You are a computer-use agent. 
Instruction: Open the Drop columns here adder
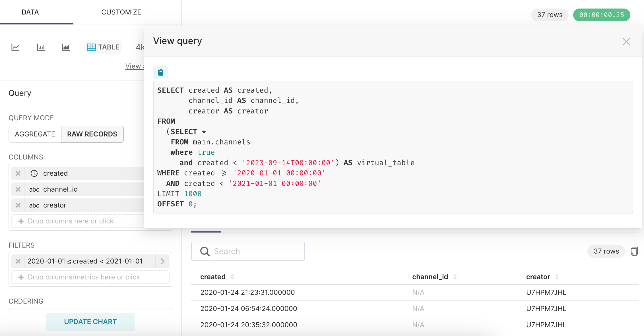pyautogui.click(x=71, y=221)
